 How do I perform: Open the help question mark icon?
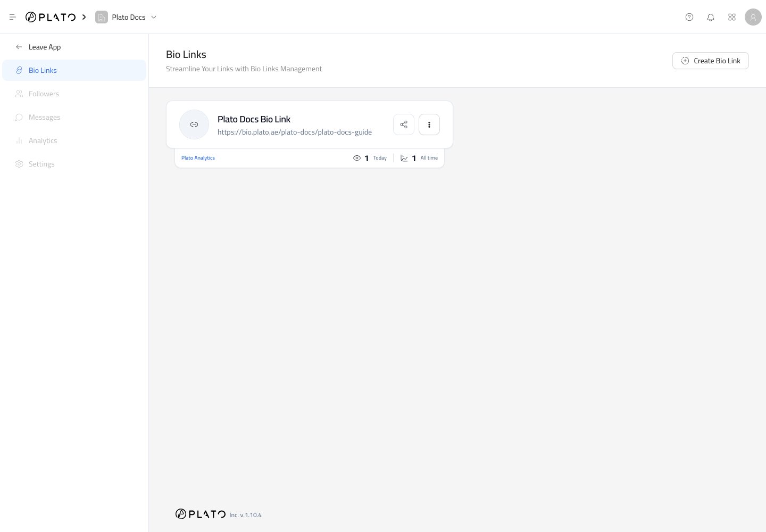tap(689, 17)
